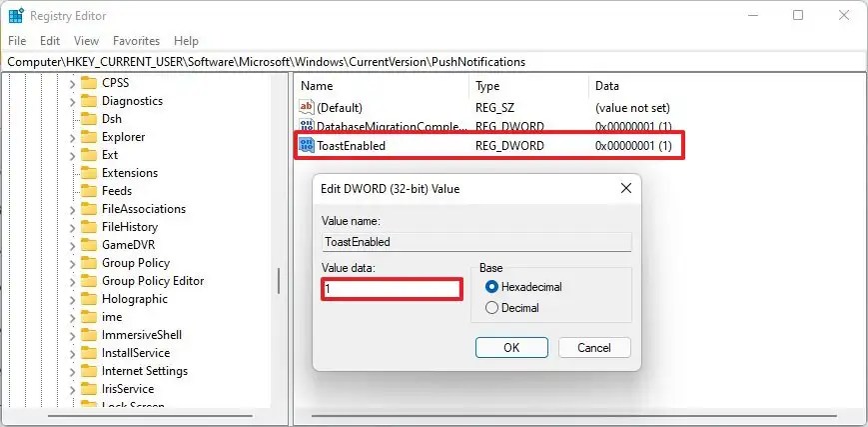
Task: Expand the GameDVR tree node
Action: pyautogui.click(x=72, y=246)
